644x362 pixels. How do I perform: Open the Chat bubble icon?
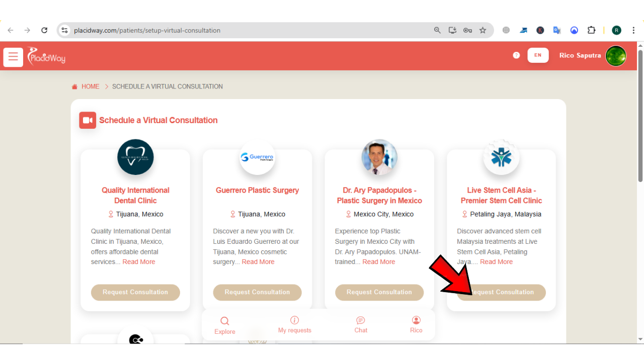coord(360,320)
